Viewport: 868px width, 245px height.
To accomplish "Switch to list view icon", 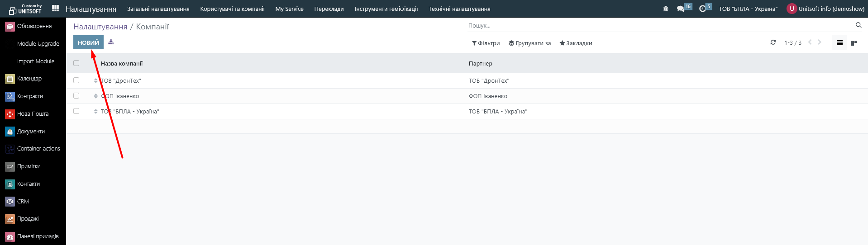I will (x=839, y=42).
